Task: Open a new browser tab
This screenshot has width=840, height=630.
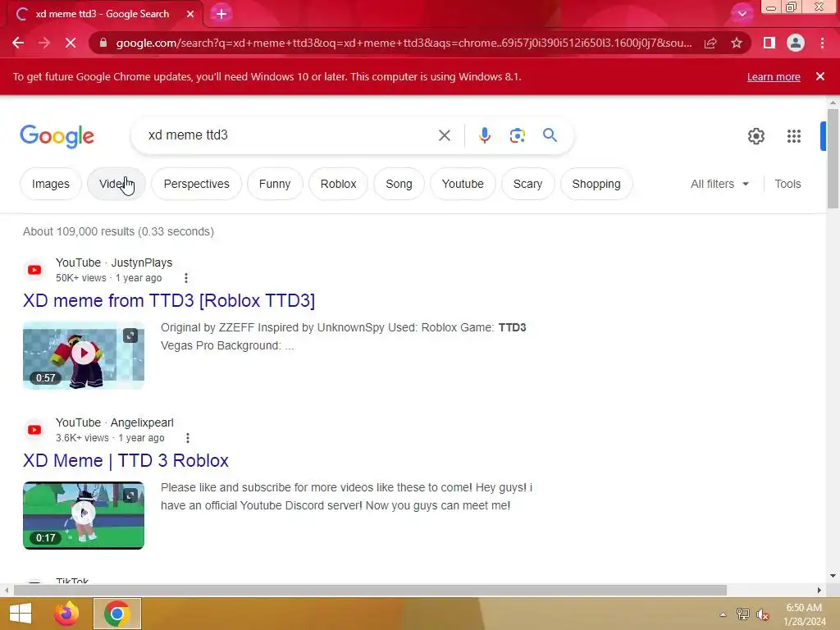Action: (x=221, y=14)
